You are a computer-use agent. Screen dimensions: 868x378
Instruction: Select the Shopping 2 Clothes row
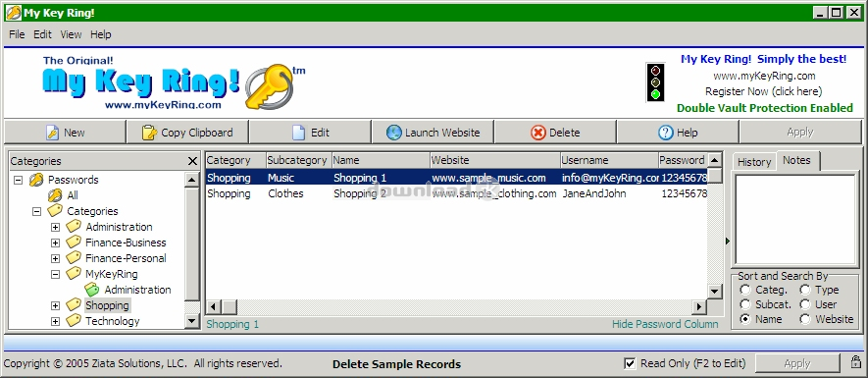[x=456, y=193]
